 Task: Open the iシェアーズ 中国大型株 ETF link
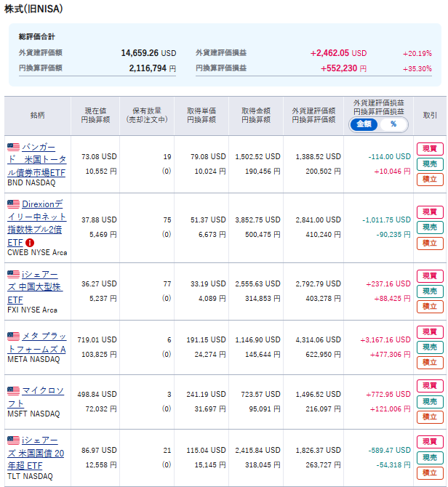coord(35,286)
